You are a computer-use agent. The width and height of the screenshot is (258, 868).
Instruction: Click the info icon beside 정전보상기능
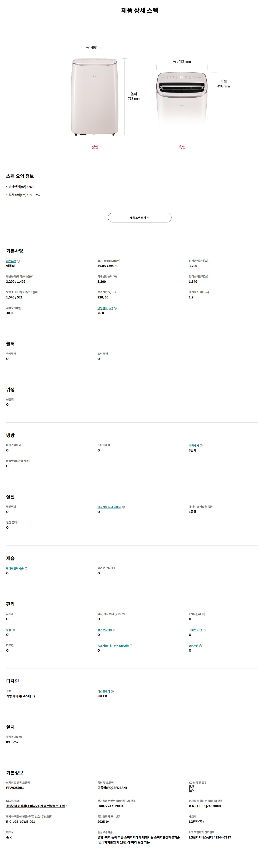click(x=115, y=630)
